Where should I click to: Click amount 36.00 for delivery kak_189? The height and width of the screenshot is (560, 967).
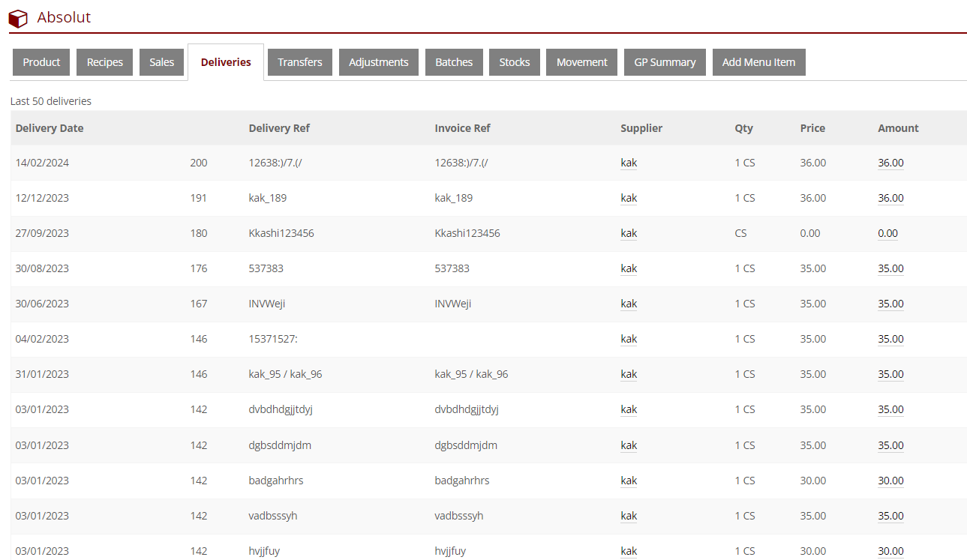click(890, 198)
